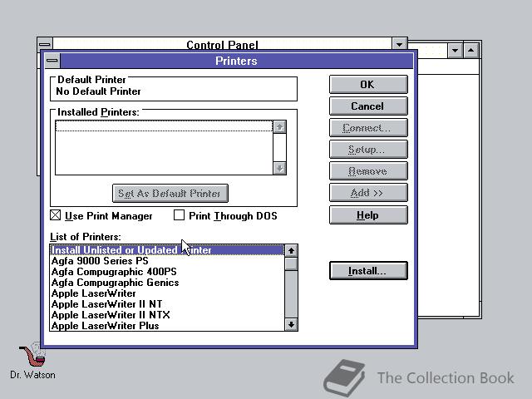Viewport: 532px width, 399px height.
Task: Click inside the Installed Printers list box
Action: 165,148
